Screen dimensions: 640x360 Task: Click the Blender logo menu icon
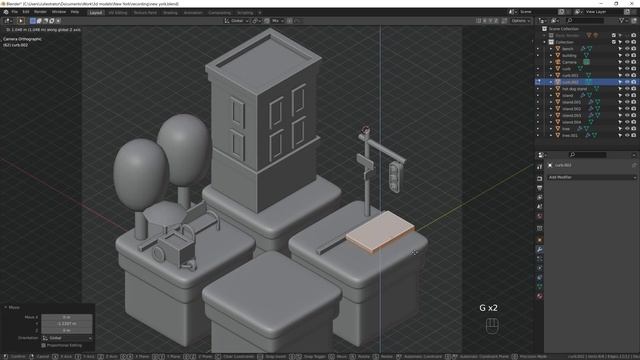click(x=6, y=12)
